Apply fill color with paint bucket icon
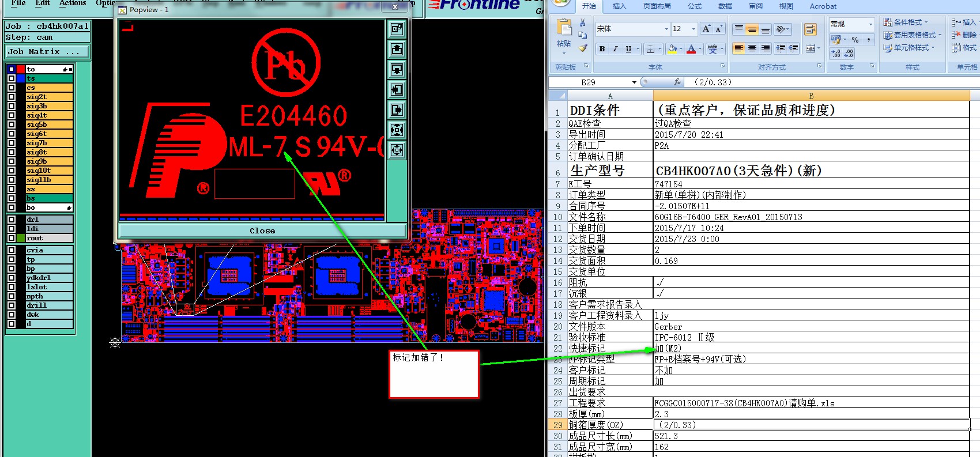 (672, 49)
